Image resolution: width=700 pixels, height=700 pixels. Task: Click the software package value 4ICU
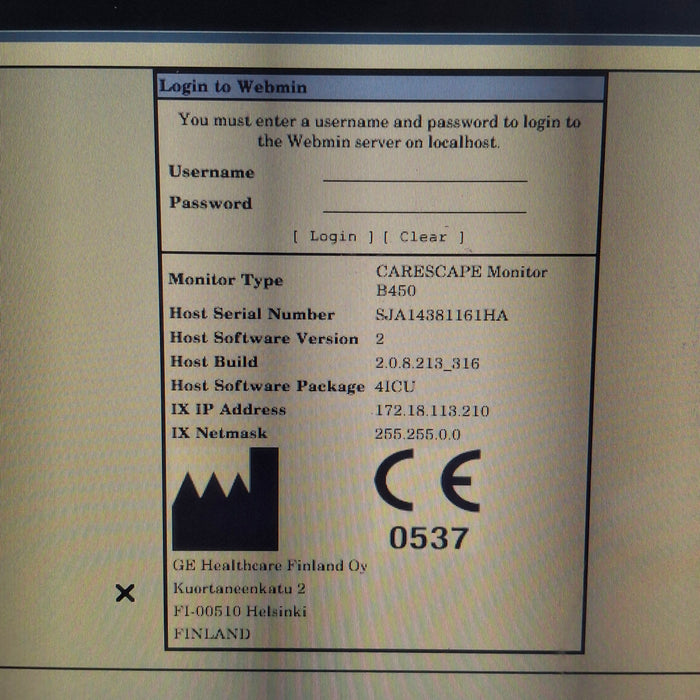pos(395,386)
